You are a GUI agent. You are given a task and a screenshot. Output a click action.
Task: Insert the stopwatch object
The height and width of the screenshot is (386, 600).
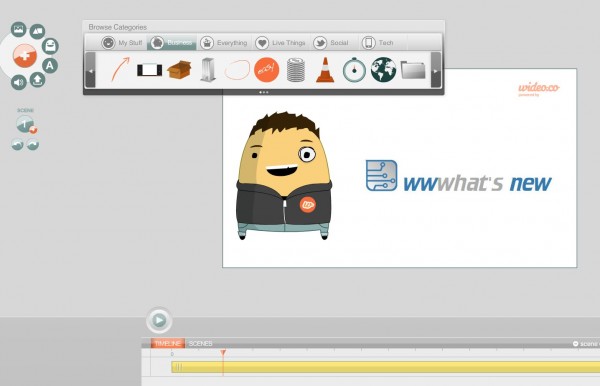point(354,70)
